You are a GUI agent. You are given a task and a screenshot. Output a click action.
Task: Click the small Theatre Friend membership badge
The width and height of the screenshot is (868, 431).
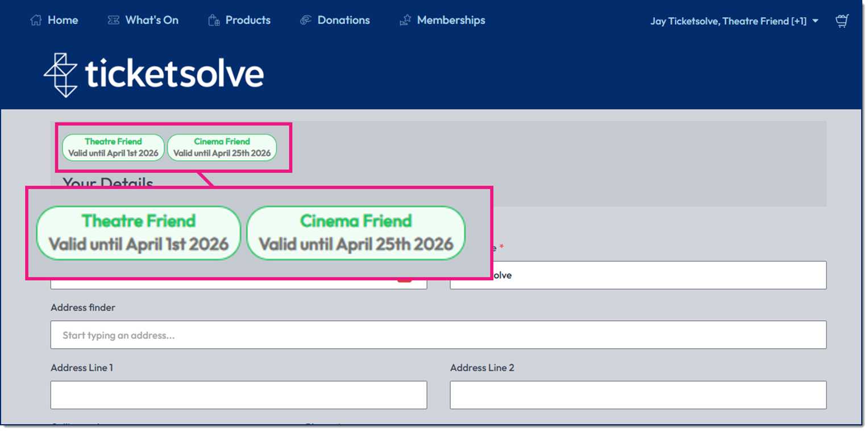tap(113, 147)
